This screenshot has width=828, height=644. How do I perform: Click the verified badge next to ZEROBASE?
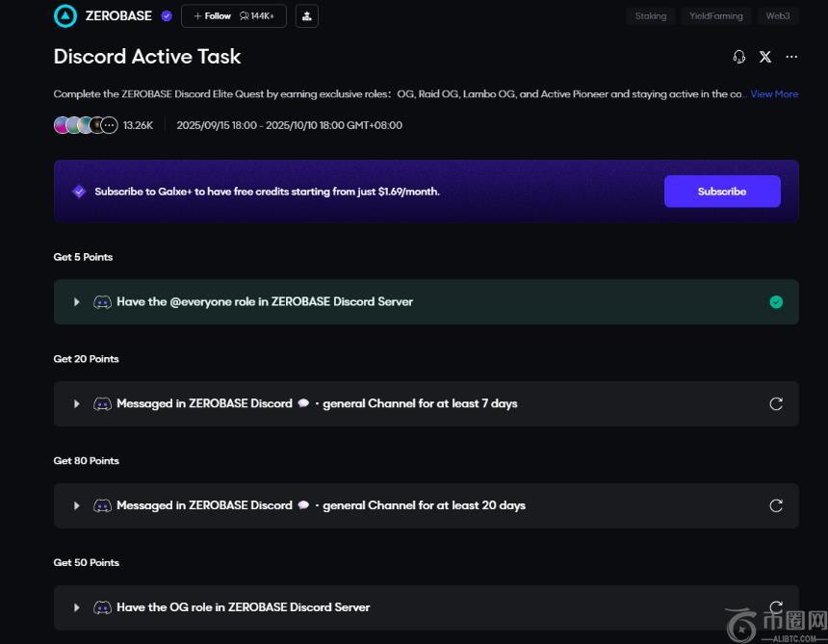point(167,16)
